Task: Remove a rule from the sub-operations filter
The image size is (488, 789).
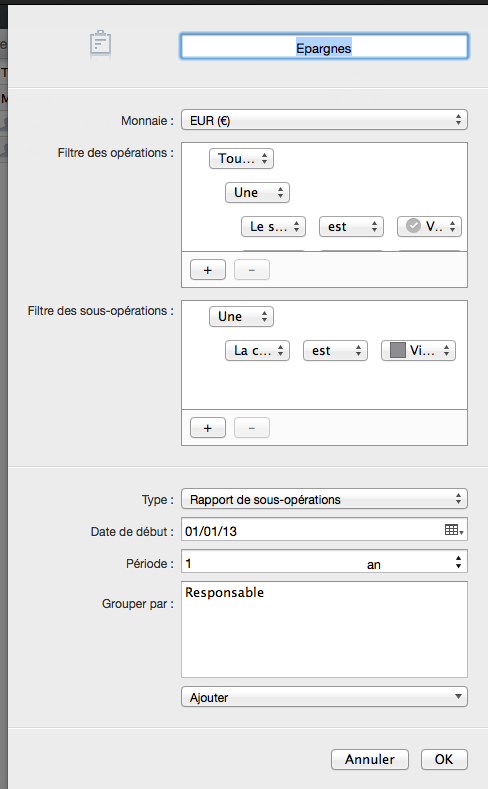Action: [252, 428]
